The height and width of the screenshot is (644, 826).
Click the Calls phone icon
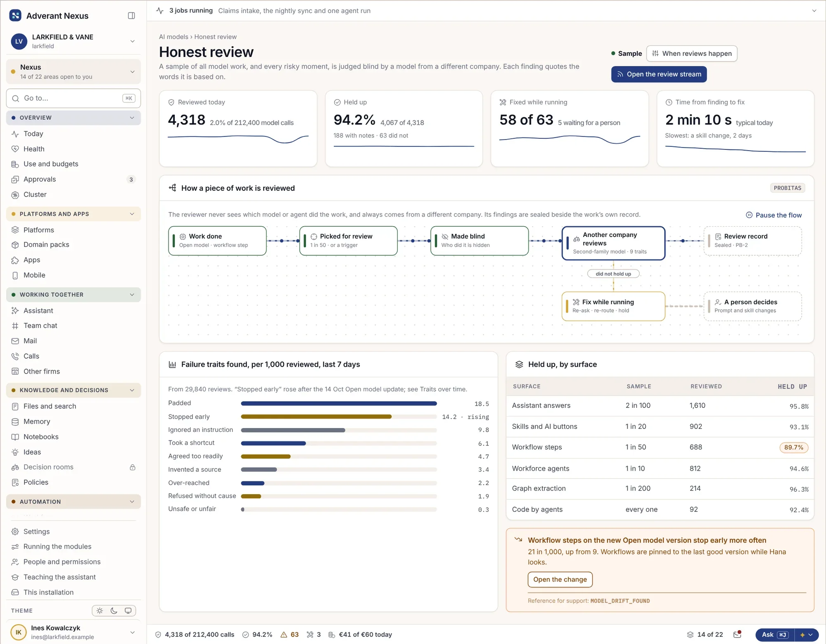pos(15,356)
